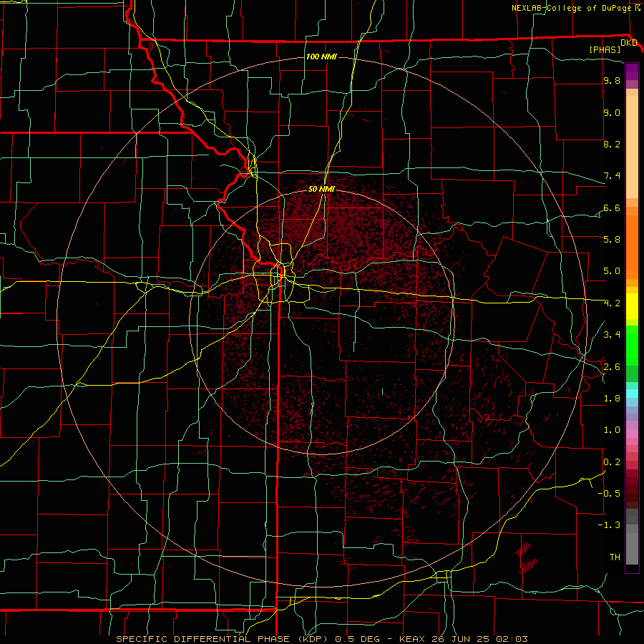
Task: Click the -1.3 legend value
Action: coord(609,525)
